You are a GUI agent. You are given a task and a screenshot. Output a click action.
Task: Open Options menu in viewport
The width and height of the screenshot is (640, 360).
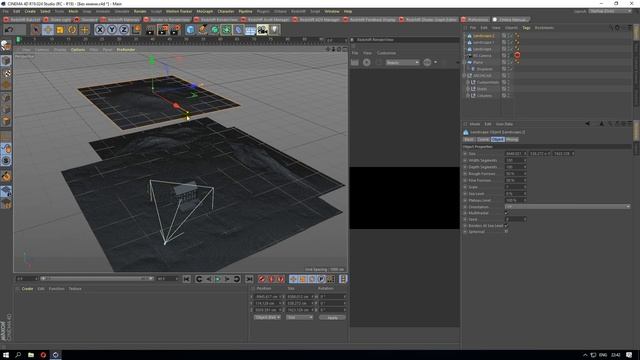pos(78,50)
